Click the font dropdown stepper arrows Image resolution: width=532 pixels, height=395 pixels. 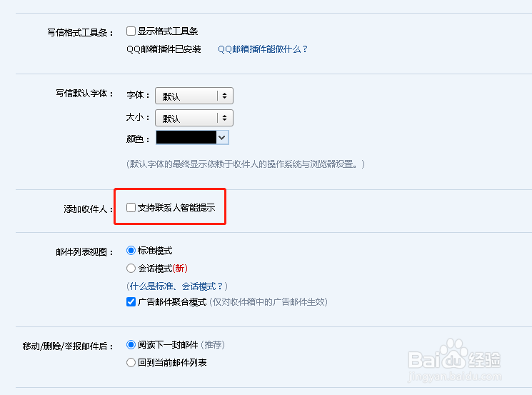pyautogui.click(x=225, y=96)
